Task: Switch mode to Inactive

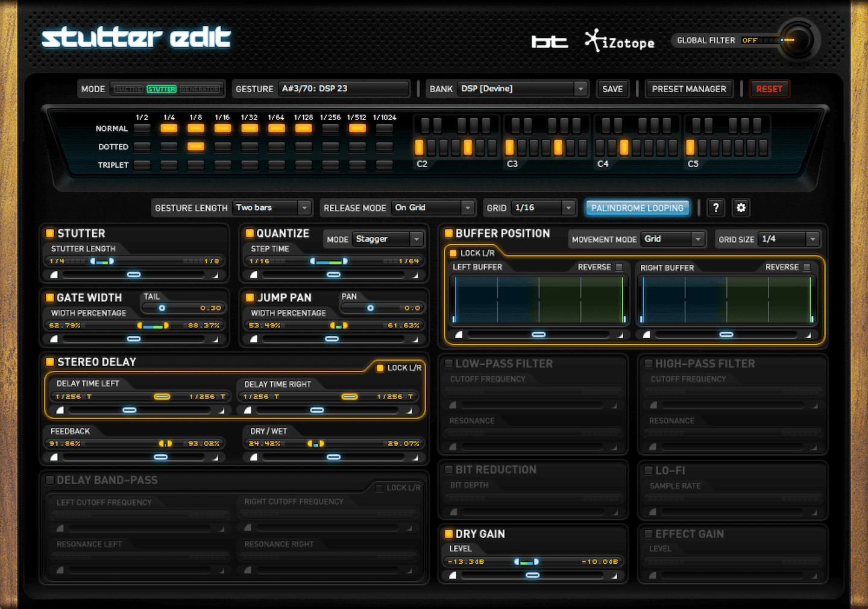Action: [128, 89]
